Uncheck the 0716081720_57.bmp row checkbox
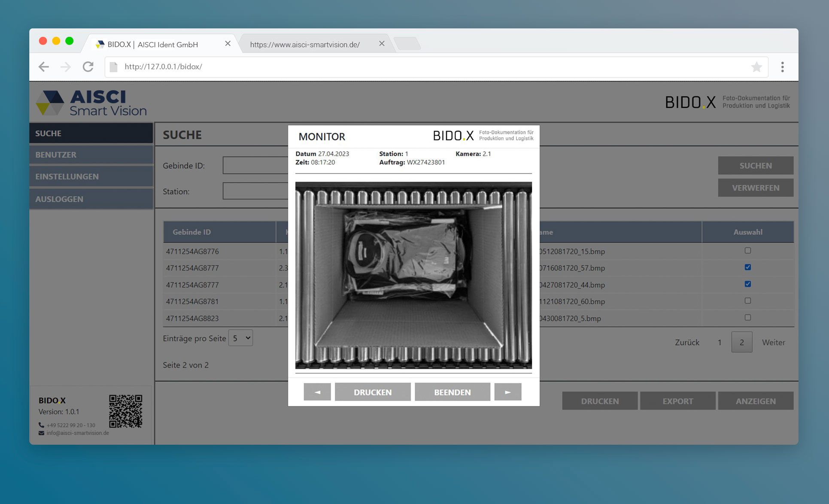 point(747,267)
